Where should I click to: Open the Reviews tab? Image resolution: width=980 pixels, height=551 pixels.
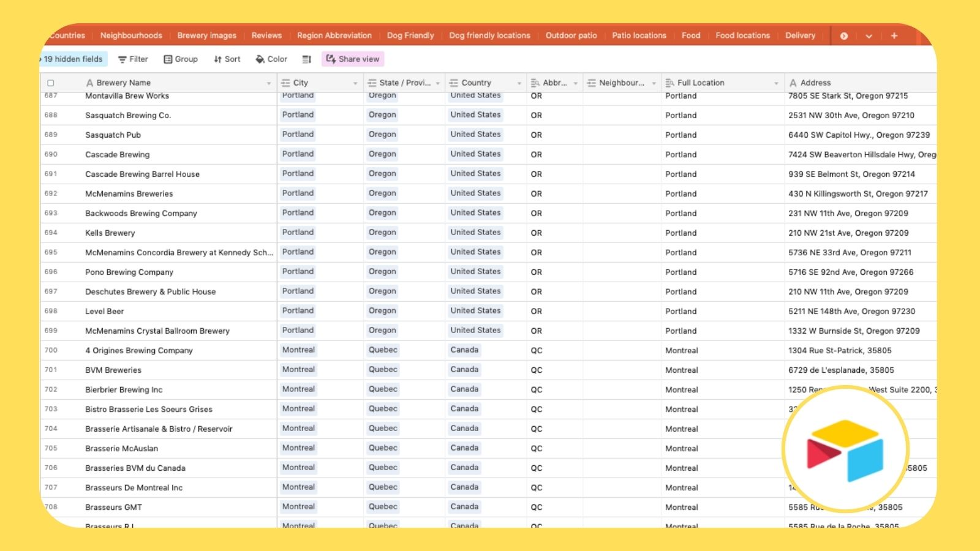point(266,36)
